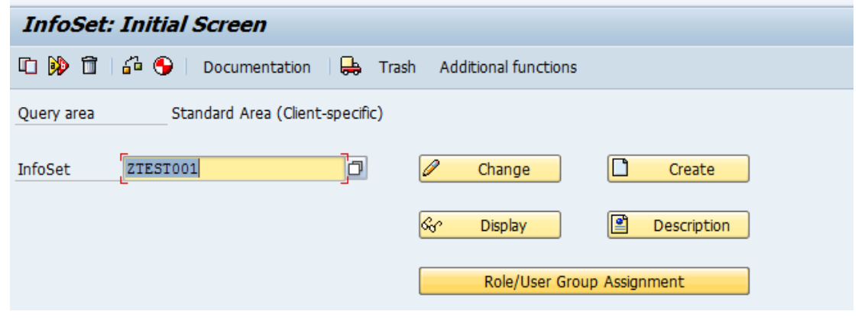The image size is (868, 318).
Task: Open Documentation from the toolbar
Action: 257,67
